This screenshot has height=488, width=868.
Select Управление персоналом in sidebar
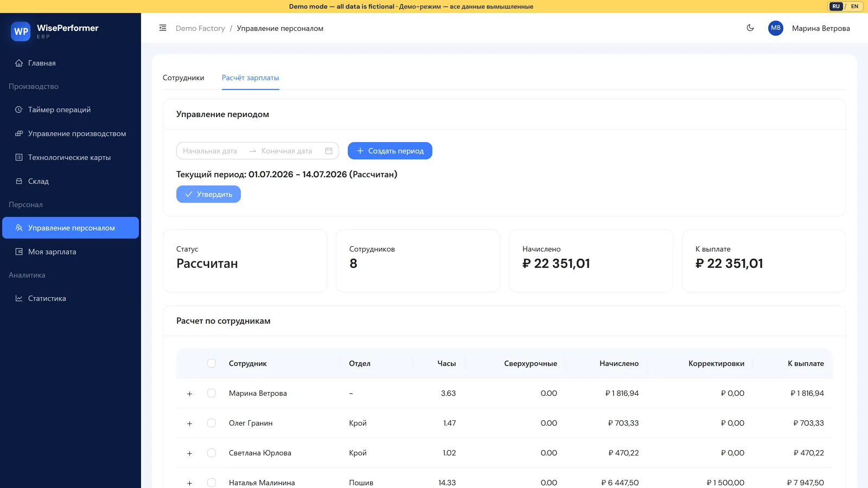point(71,228)
